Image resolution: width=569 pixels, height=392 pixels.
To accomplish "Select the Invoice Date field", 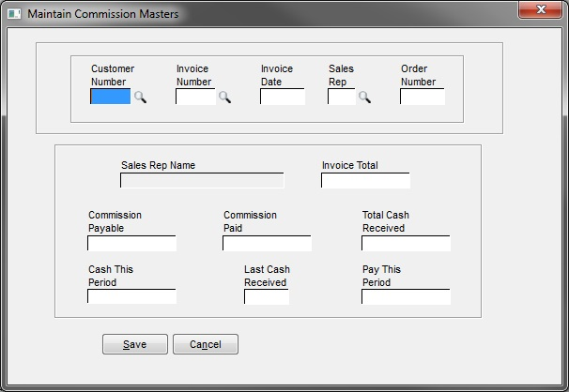I will [x=283, y=97].
